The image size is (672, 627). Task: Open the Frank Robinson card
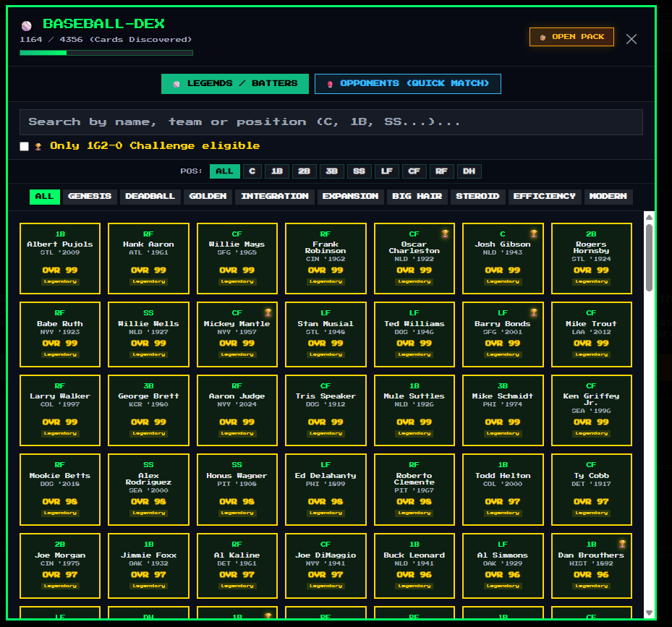click(x=326, y=258)
